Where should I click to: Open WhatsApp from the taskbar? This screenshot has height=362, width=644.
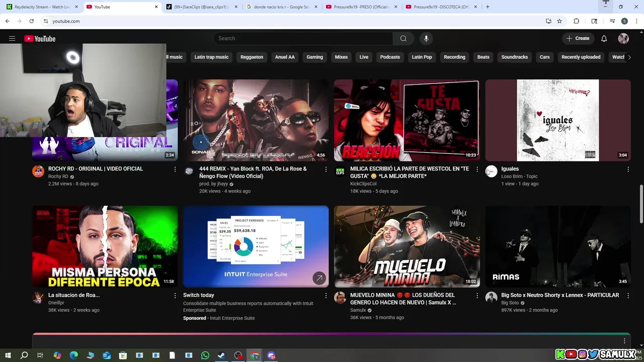[205, 355]
